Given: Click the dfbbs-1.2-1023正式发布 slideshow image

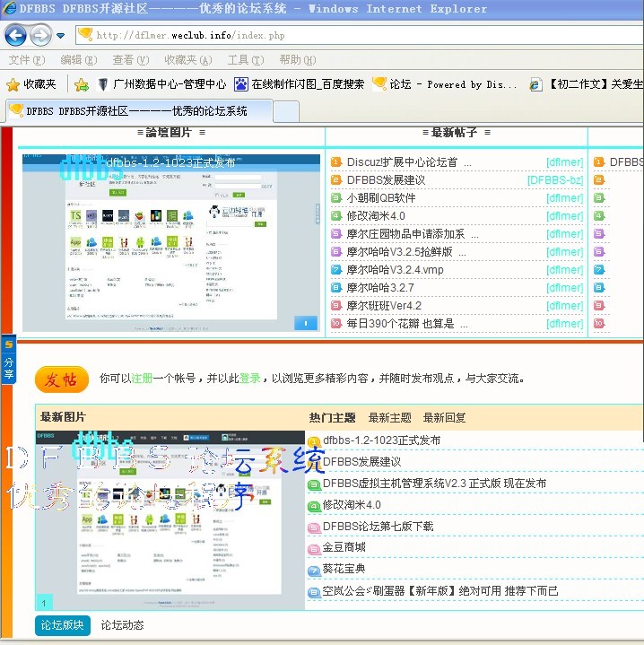Looking at the screenshot, I should click(171, 243).
